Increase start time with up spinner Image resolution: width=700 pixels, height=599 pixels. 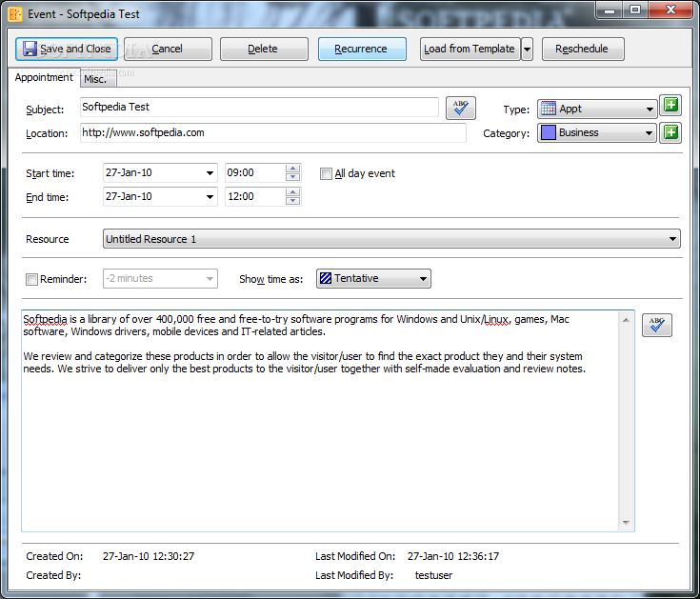coord(293,169)
